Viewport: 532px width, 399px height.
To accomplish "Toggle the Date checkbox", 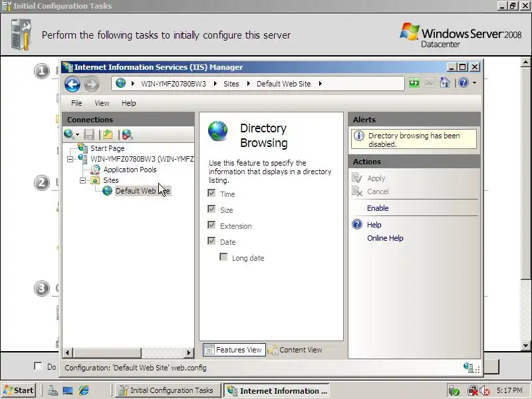I will (211, 241).
